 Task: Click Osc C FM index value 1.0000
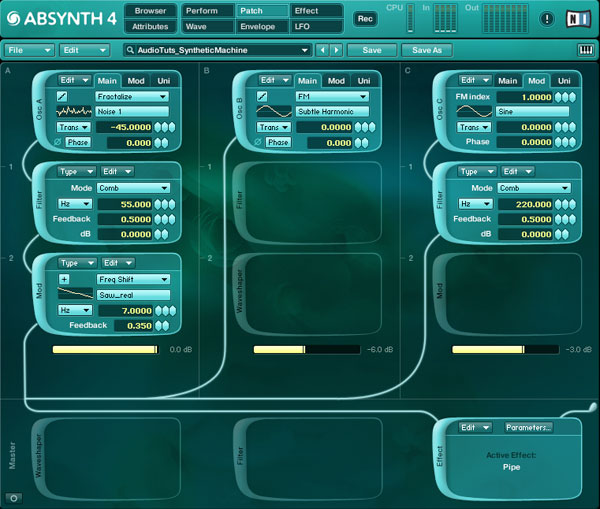pyautogui.click(x=525, y=97)
